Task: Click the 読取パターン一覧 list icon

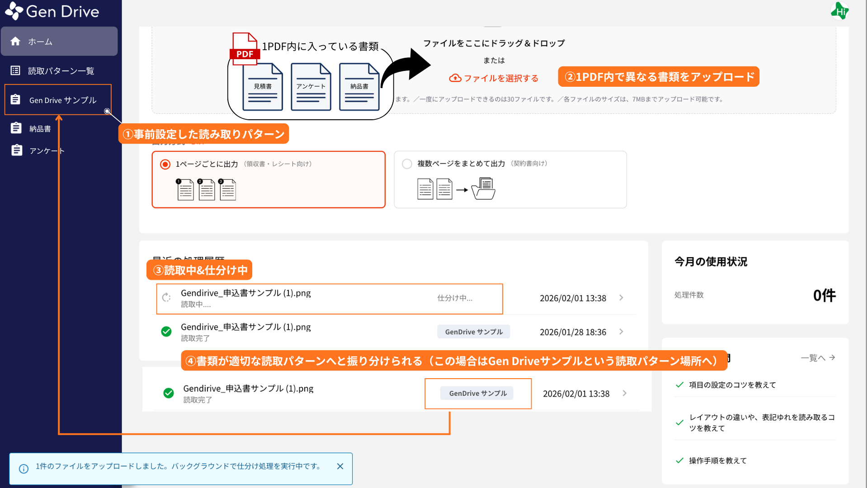Action: point(15,70)
